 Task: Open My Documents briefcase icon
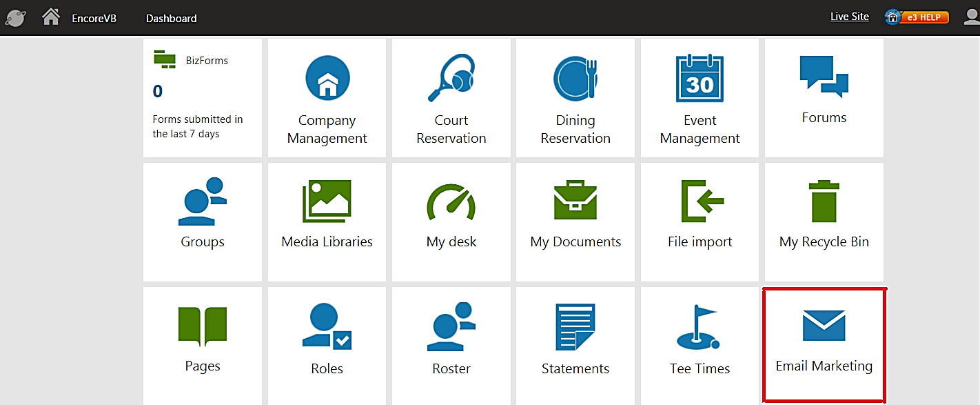pos(575,201)
